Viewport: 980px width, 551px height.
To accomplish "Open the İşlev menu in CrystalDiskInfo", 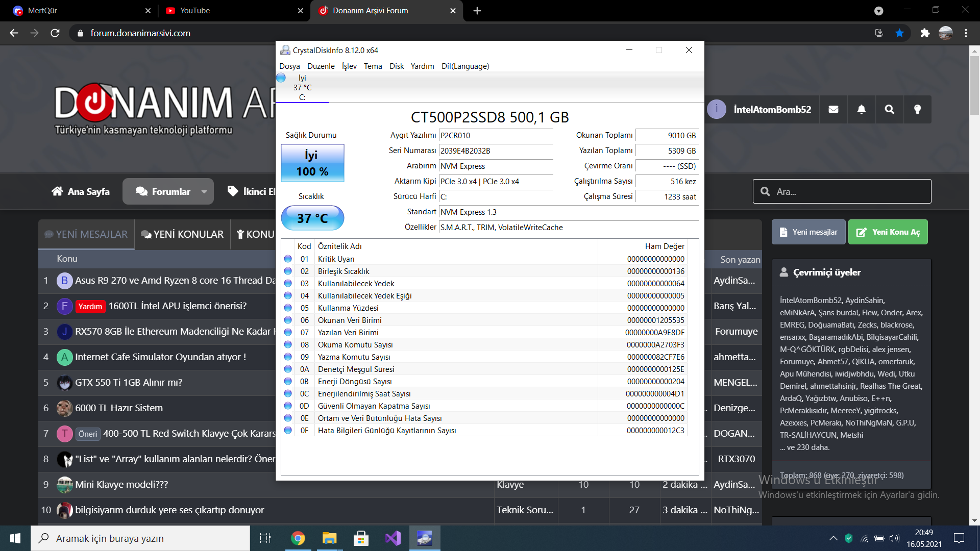I will tap(349, 66).
